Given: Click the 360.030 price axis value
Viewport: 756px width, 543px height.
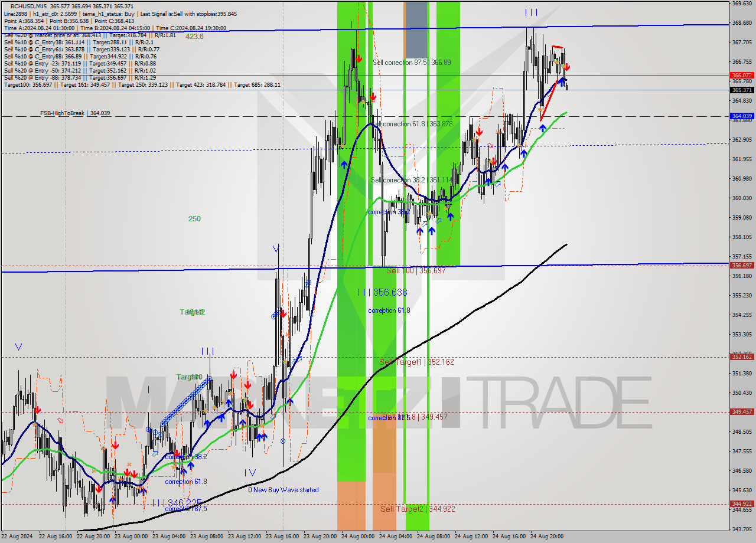Looking at the screenshot, I should (x=742, y=198).
